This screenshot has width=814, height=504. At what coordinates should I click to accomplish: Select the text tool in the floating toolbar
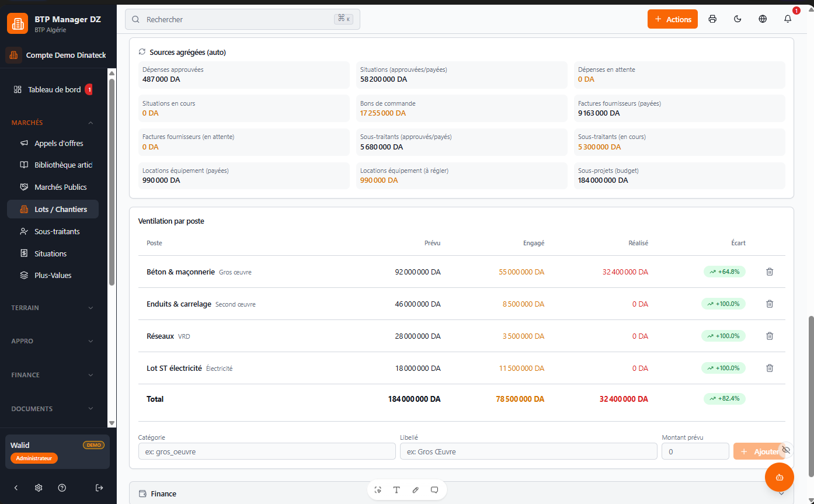pos(396,490)
